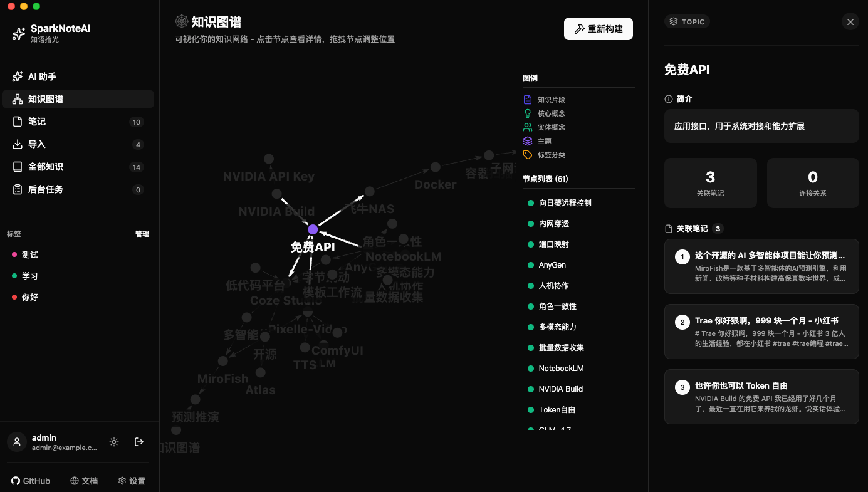Close the 免费API topic detail panel
868x492 pixels.
point(850,22)
